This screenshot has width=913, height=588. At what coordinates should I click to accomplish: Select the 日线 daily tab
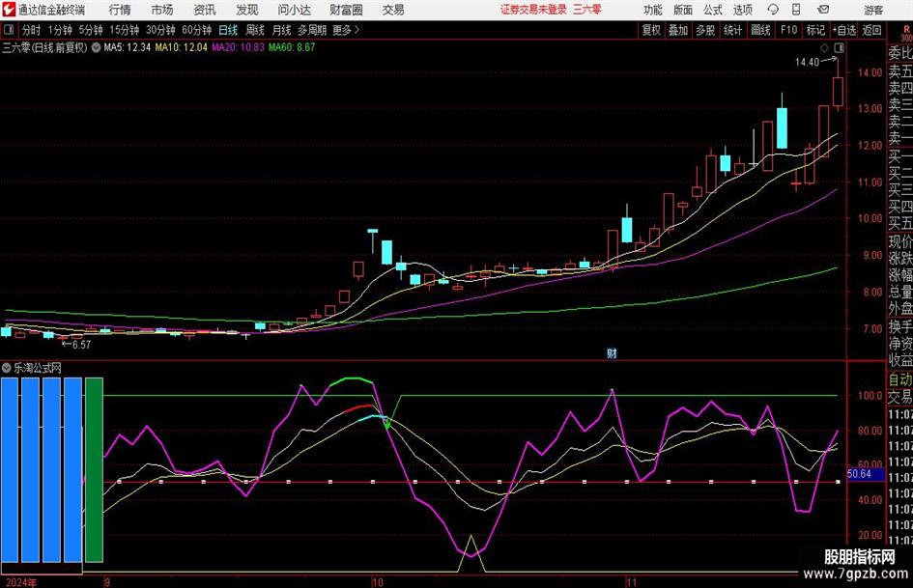click(x=228, y=30)
